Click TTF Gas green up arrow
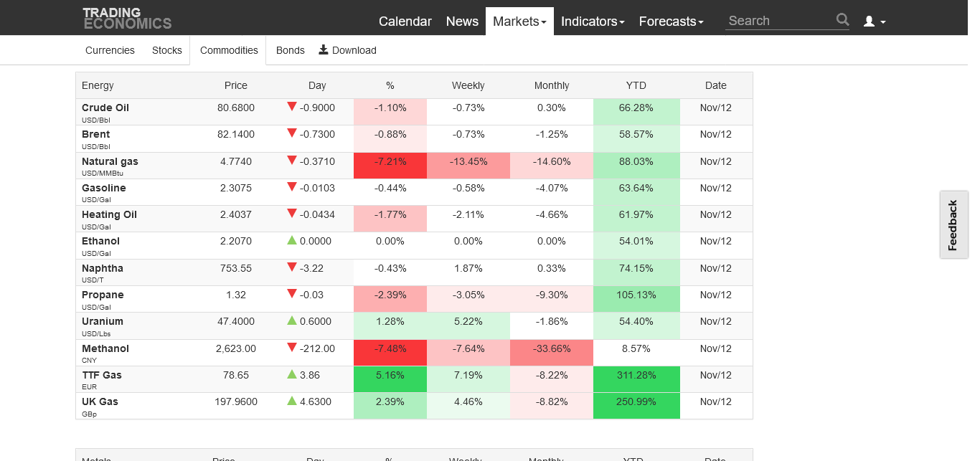The image size is (980, 461). 292,374
